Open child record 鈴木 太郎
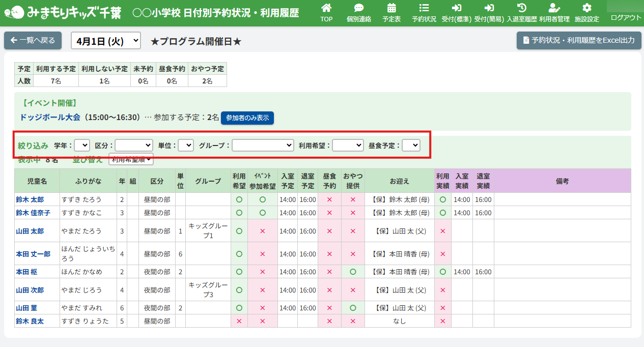This screenshot has width=644, height=347. click(30, 199)
